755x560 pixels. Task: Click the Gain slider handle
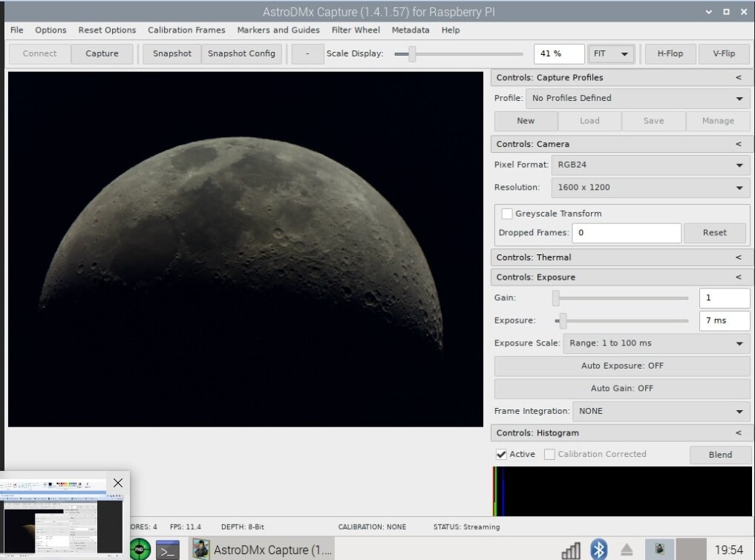(x=556, y=298)
